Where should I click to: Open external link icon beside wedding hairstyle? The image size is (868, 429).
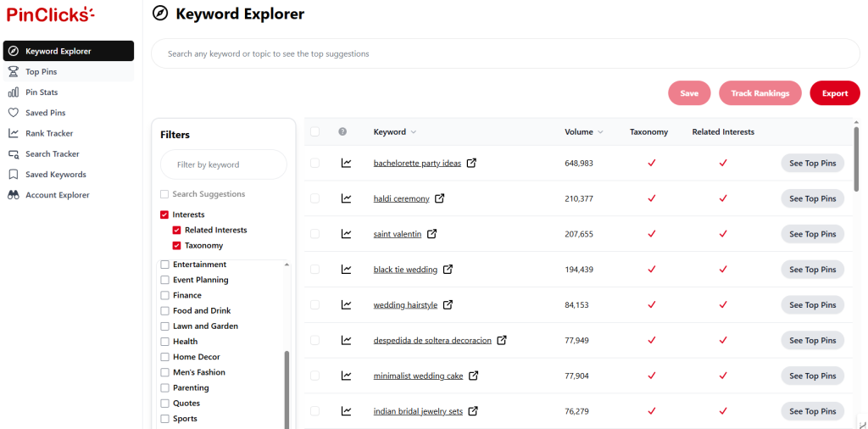(448, 305)
